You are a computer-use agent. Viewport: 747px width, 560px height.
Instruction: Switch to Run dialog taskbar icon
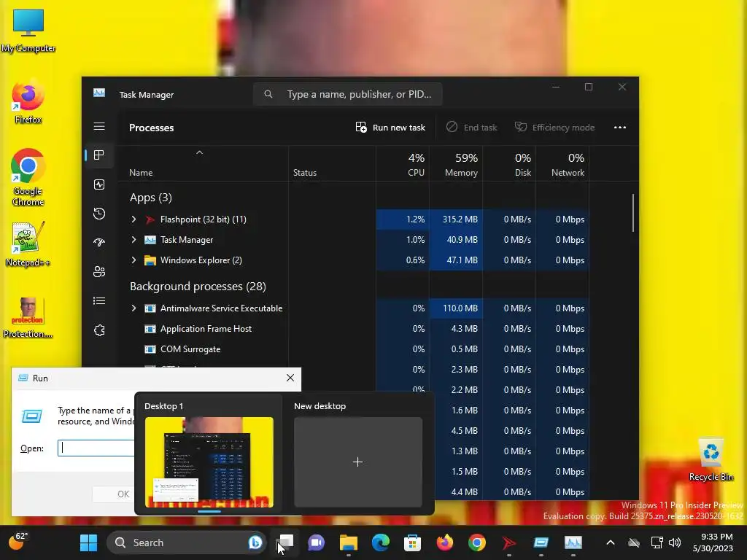[541, 542]
